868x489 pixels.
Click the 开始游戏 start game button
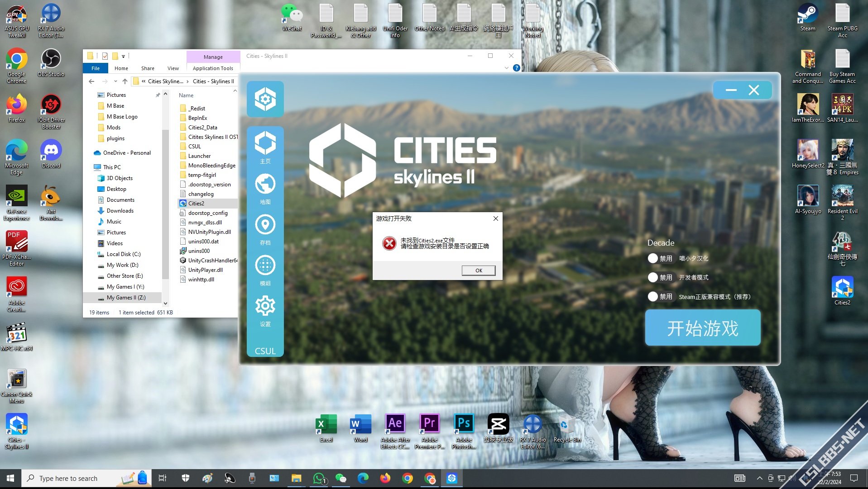pyautogui.click(x=702, y=328)
